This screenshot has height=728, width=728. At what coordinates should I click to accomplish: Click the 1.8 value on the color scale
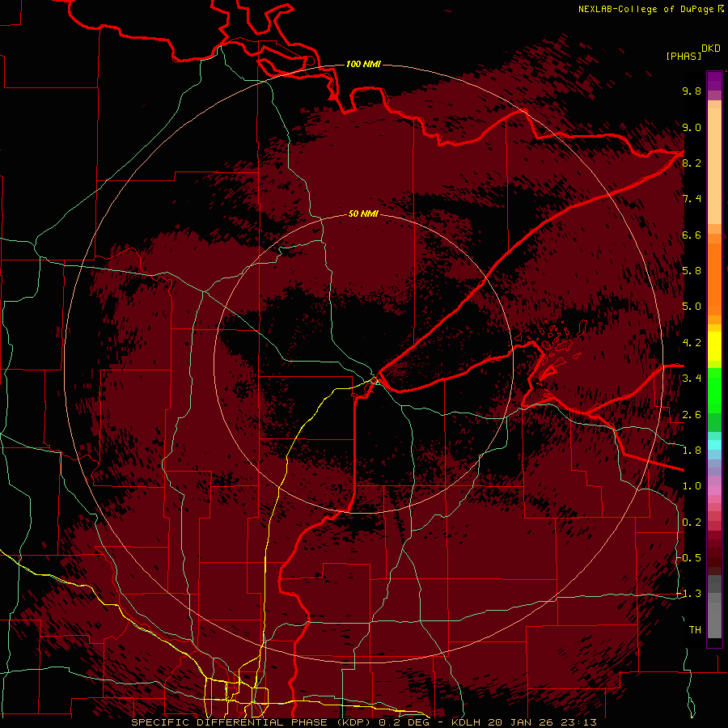coord(692,451)
